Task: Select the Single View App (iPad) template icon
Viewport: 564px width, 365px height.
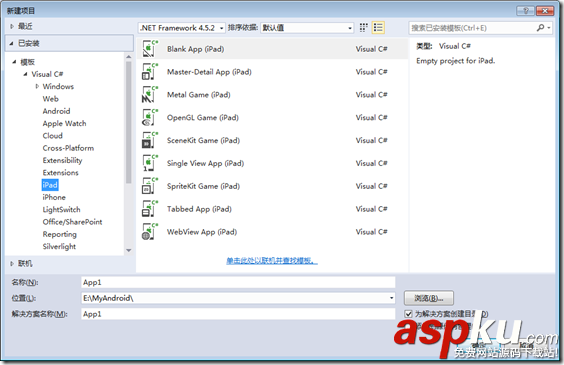Action: tap(150, 163)
